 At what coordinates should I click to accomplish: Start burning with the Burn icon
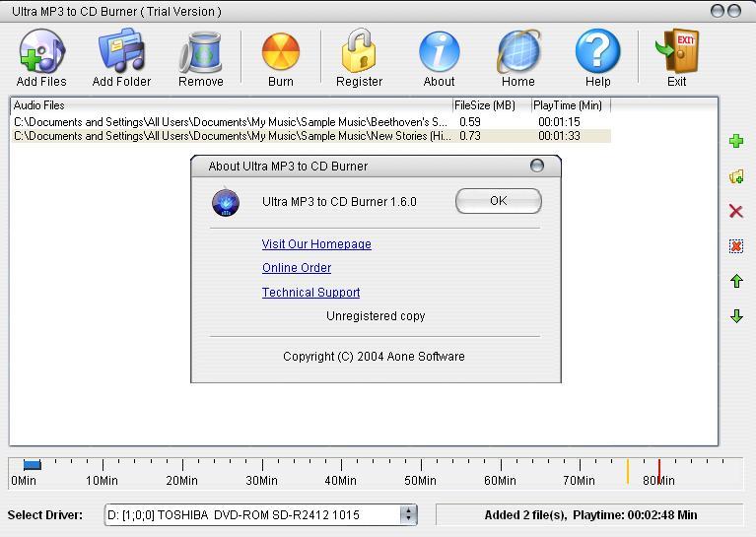[x=281, y=52]
